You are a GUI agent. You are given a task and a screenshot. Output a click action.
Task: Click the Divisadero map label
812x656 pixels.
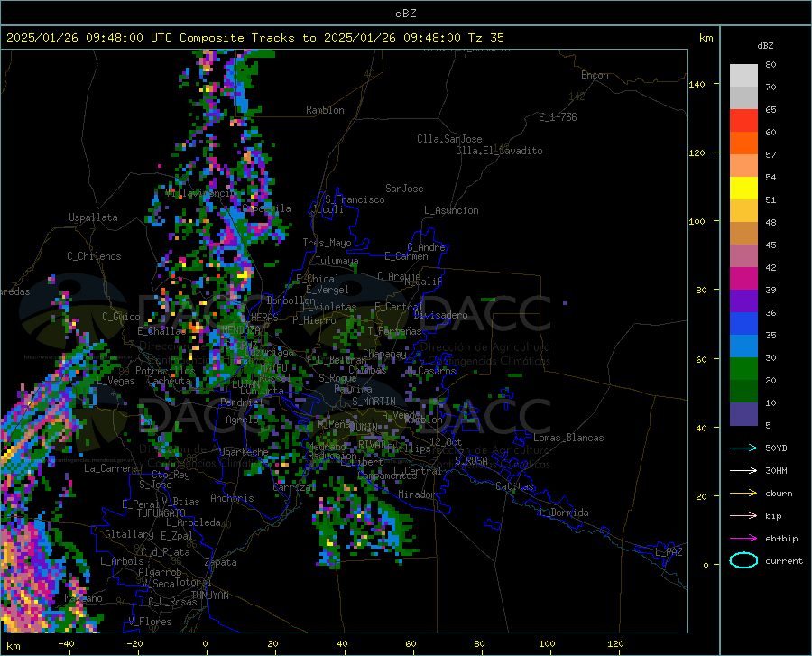click(440, 315)
